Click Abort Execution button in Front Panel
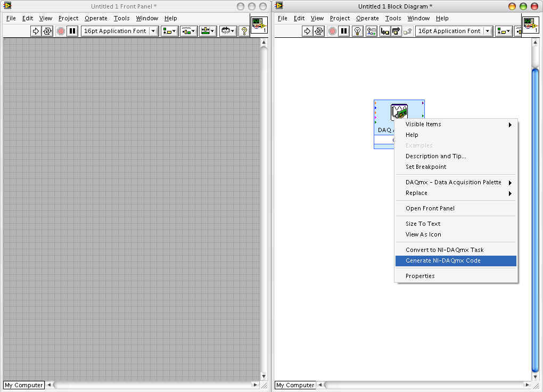 point(61,31)
